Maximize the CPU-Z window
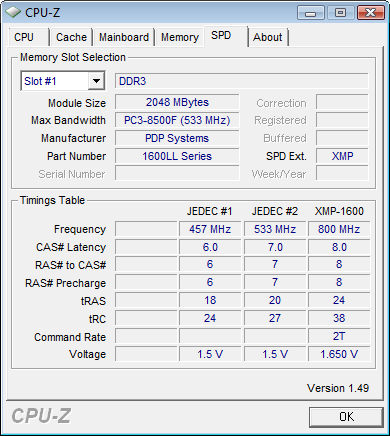This screenshot has height=436, width=390. click(340, 13)
